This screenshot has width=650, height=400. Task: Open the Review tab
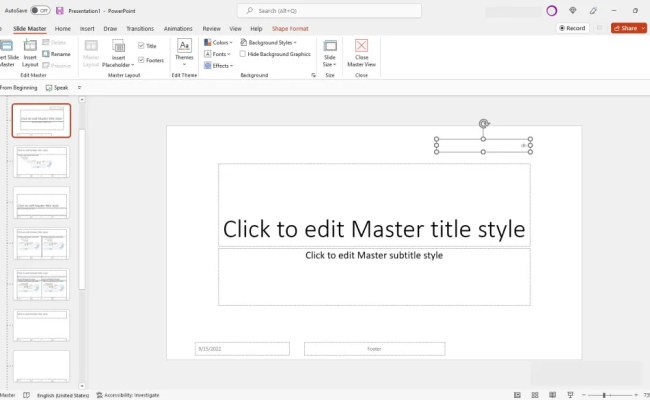point(211,29)
